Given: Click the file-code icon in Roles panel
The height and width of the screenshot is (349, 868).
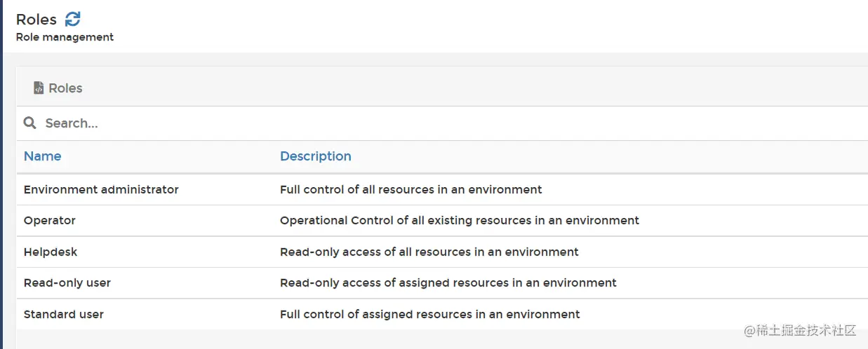Looking at the screenshot, I should [39, 88].
